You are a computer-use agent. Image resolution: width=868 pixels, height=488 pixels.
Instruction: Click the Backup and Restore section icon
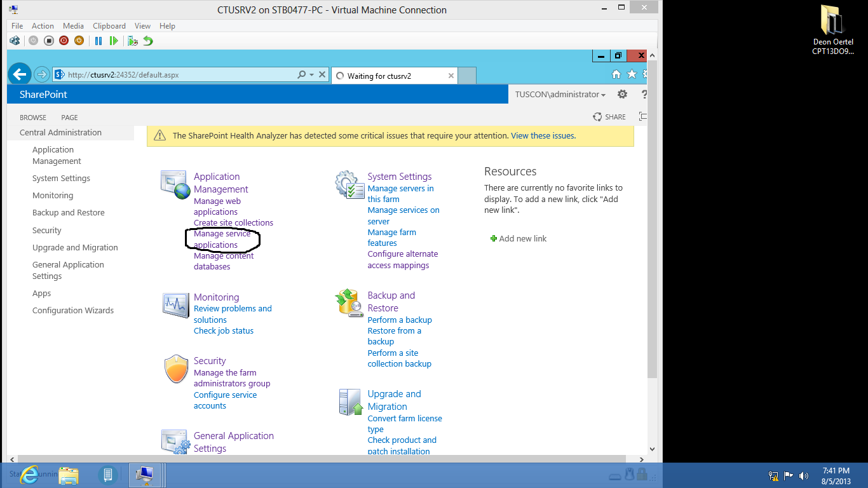(x=349, y=303)
